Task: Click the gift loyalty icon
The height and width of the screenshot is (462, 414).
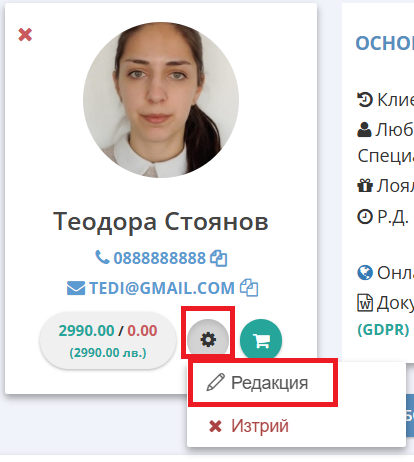Action: point(365,185)
